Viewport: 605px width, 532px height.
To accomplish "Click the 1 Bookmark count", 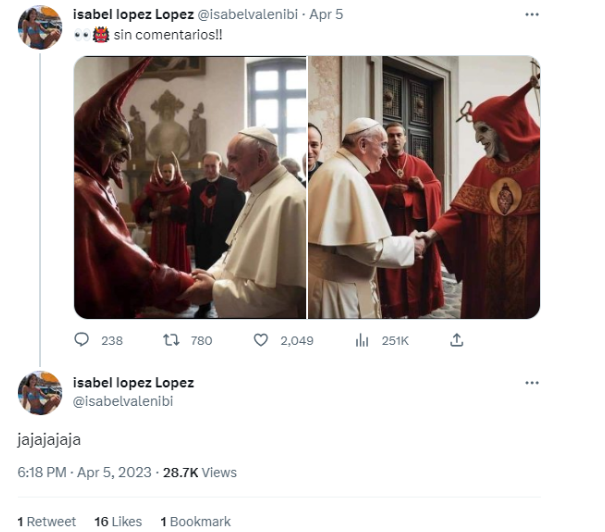I will [196, 522].
